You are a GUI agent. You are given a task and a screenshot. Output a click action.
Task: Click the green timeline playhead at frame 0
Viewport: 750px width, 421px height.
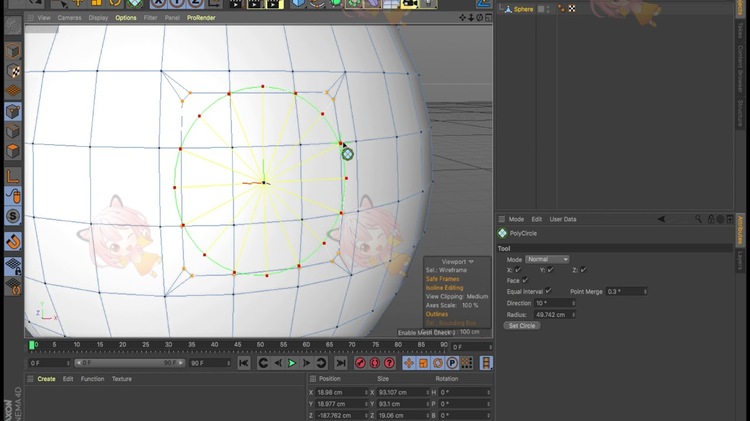point(32,345)
